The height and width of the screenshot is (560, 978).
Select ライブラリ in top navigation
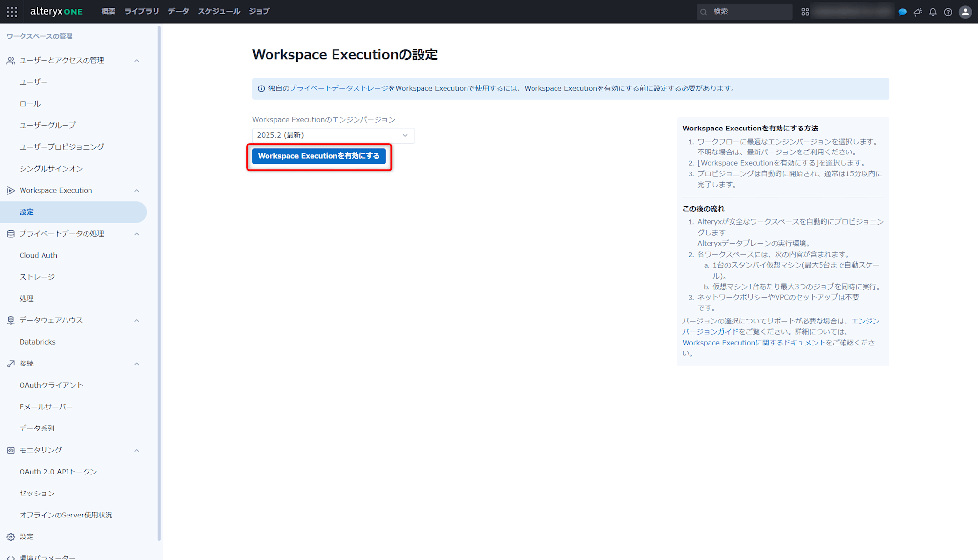pos(141,11)
